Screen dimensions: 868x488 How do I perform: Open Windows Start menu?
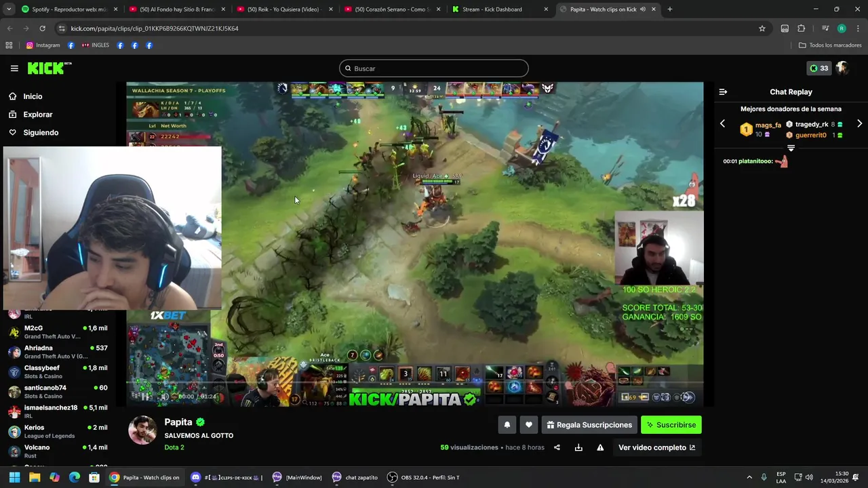[14, 477]
